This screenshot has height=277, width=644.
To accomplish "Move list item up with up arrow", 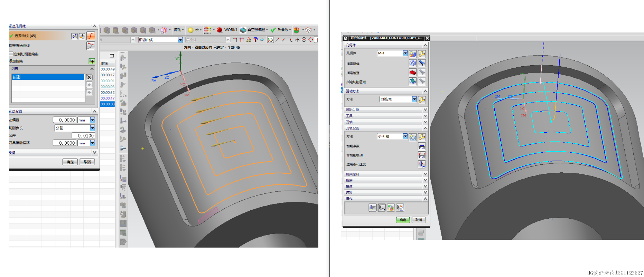I will [x=89, y=85].
